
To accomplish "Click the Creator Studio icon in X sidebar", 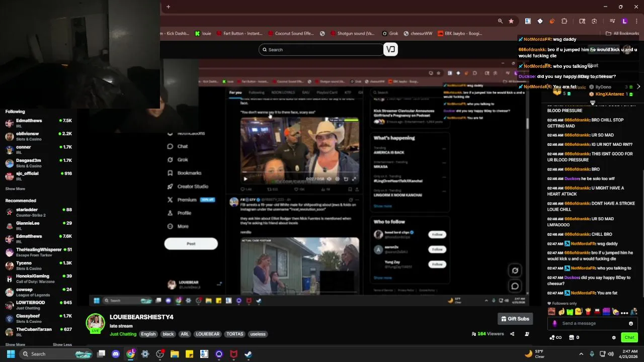I will 170,186.
